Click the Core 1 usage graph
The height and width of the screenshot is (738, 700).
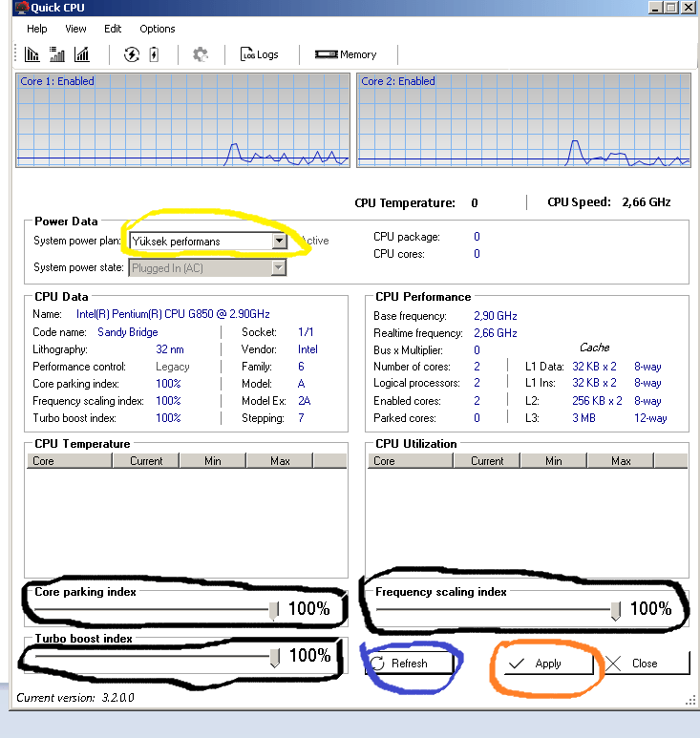pos(182,120)
